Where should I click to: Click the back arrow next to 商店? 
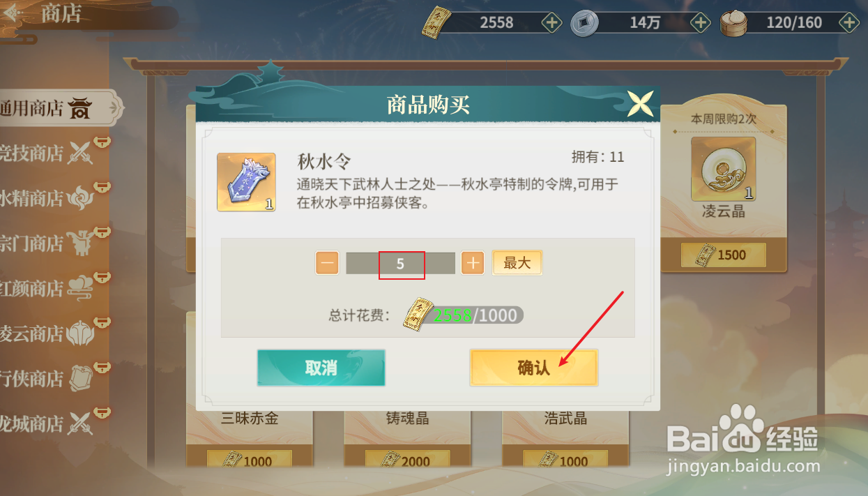(15, 13)
